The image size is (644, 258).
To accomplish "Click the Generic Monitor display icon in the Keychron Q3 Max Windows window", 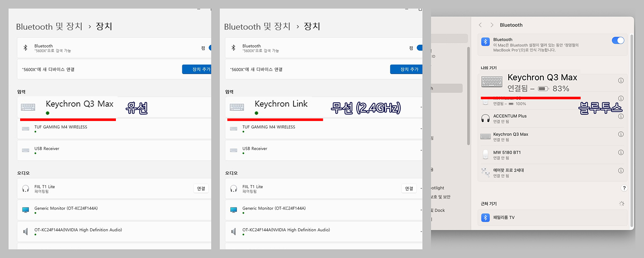I will pyautogui.click(x=26, y=210).
